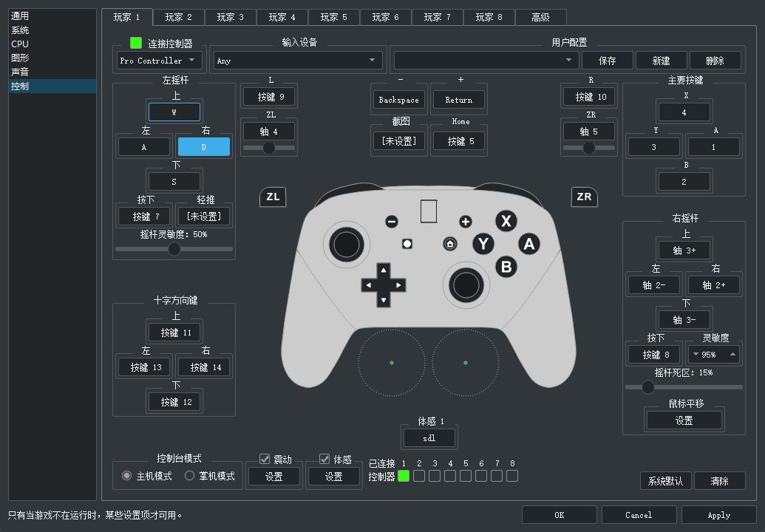Open the Pro Controller type dropdown
The height and width of the screenshot is (532, 765).
click(159, 61)
